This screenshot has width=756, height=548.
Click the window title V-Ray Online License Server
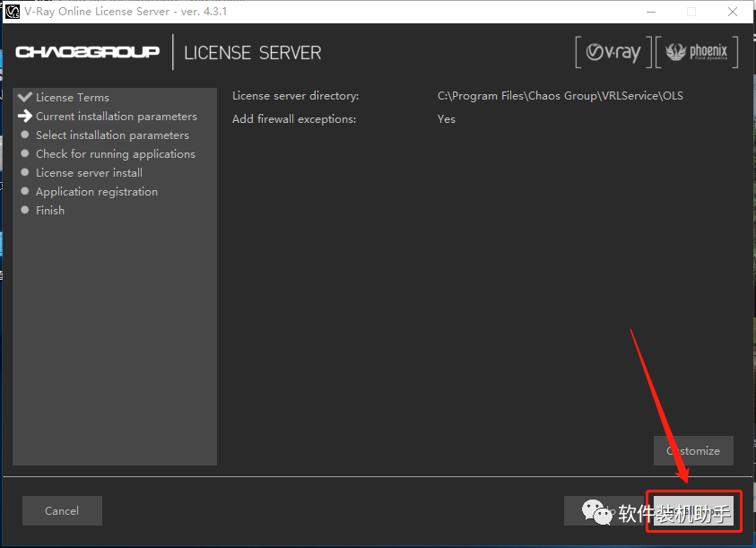point(126,12)
